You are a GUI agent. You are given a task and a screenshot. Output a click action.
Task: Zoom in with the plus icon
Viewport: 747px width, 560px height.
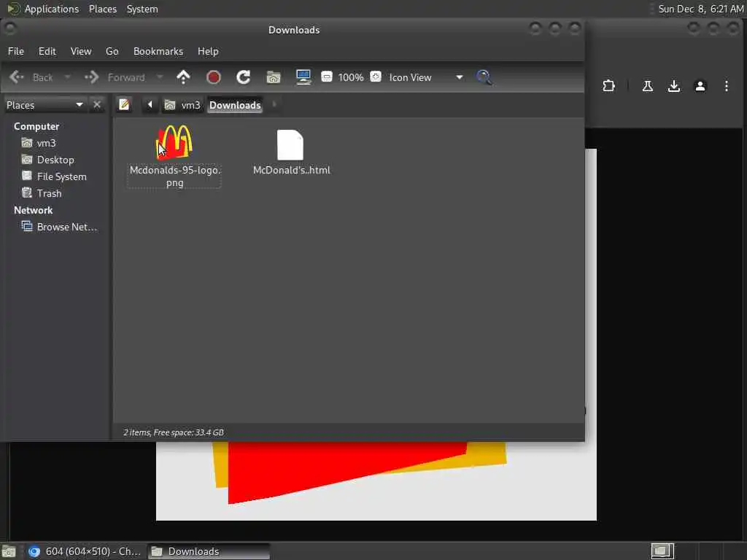[x=376, y=77]
